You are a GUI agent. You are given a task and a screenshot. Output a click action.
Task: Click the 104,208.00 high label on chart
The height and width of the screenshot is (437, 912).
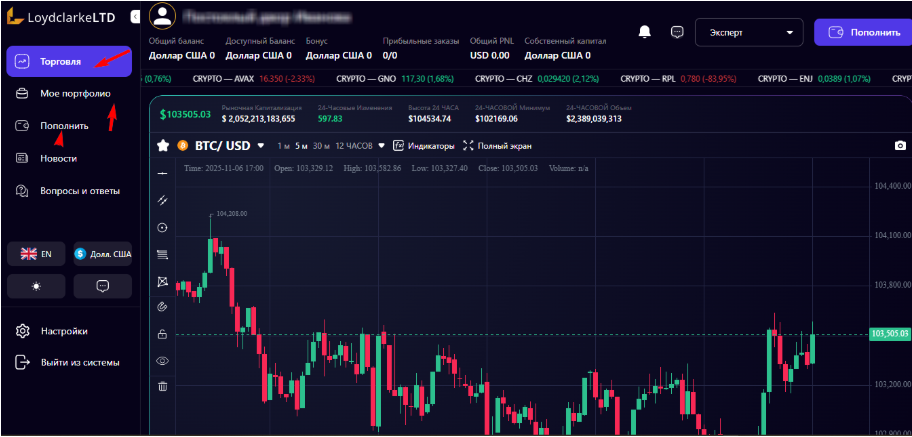[x=231, y=214]
